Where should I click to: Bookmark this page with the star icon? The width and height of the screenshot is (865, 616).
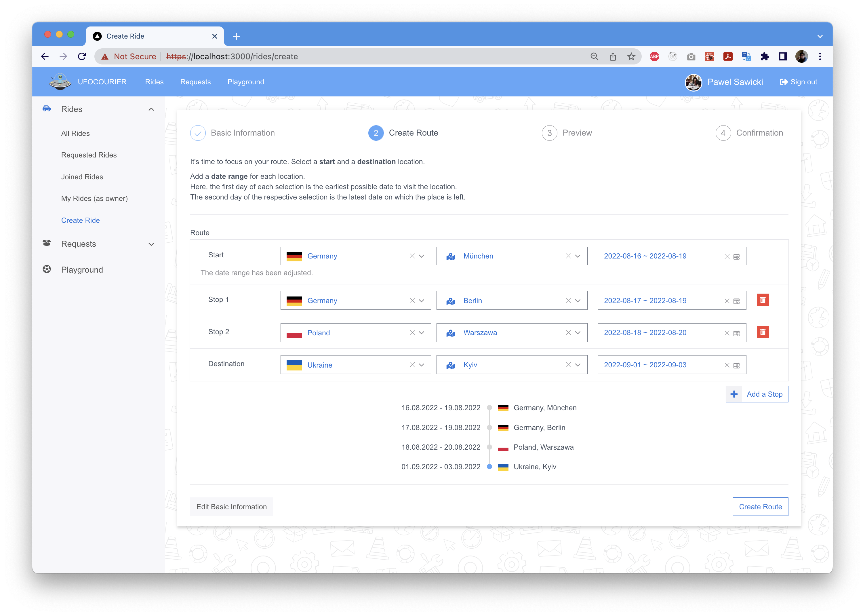point(631,56)
